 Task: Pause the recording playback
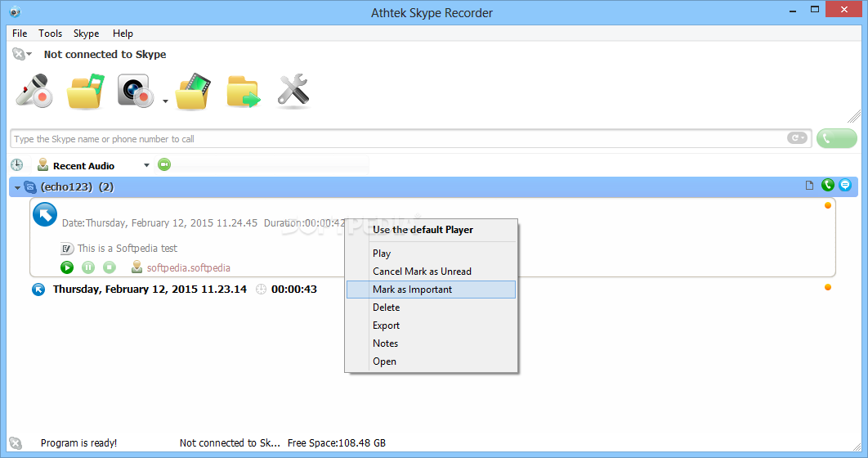pyautogui.click(x=88, y=267)
